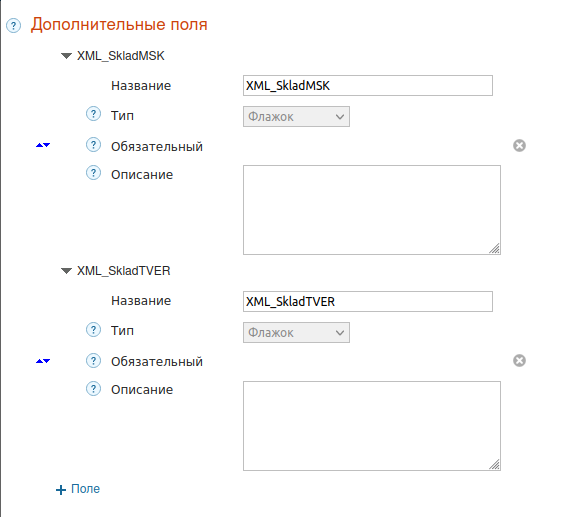Image resolution: width=570 pixels, height=517 pixels.
Task: Click help icon beside Обязательный of XML_SkladMSK
Action: 93,145
